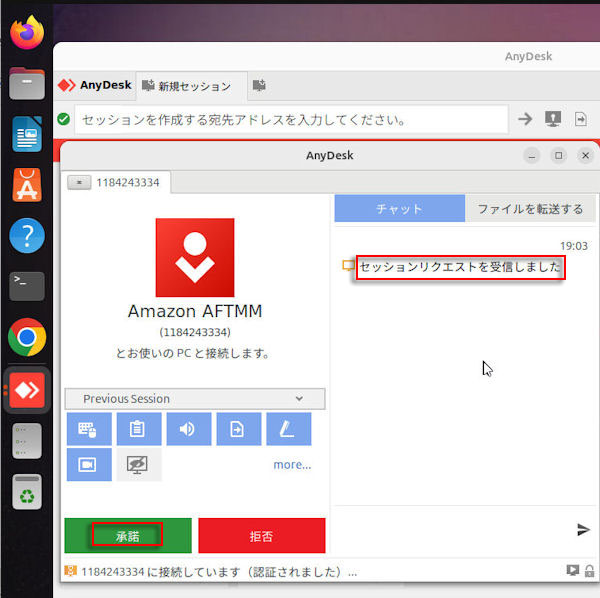This screenshot has width=600, height=598.
Task: Reject the session with the red 拒否 button
Action: pos(262,536)
